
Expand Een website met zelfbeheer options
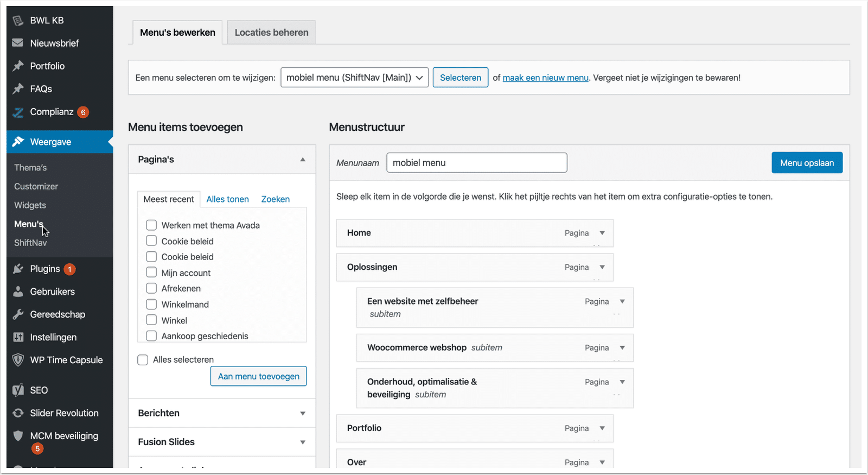[622, 301]
